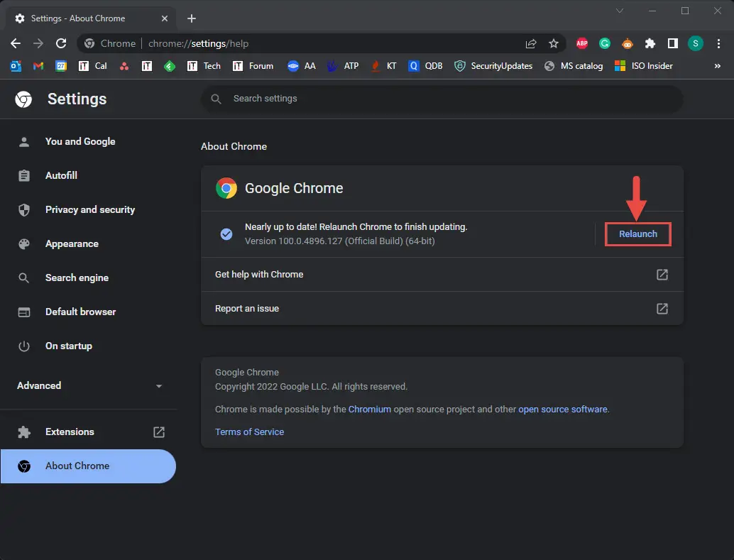Open the ATP bookmark
The image size is (734, 560).
point(343,66)
